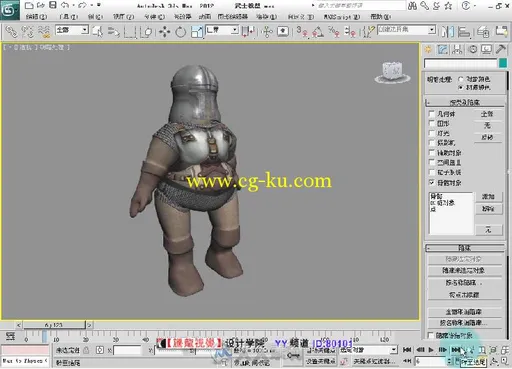
Task: Open the help question-mark dropdown arrow
Action: [x=475, y=6]
